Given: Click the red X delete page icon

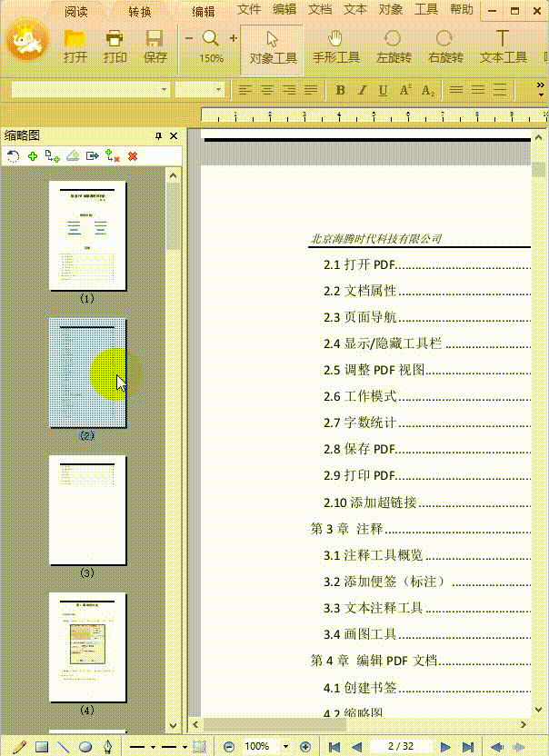Looking at the screenshot, I should [133, 156].
